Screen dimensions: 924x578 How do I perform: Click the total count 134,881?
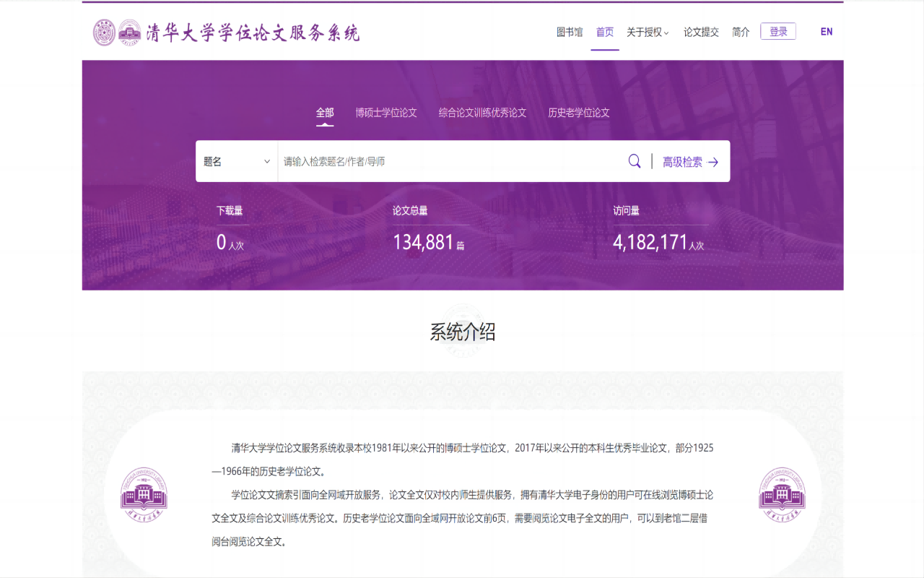(x=423, y=243)
